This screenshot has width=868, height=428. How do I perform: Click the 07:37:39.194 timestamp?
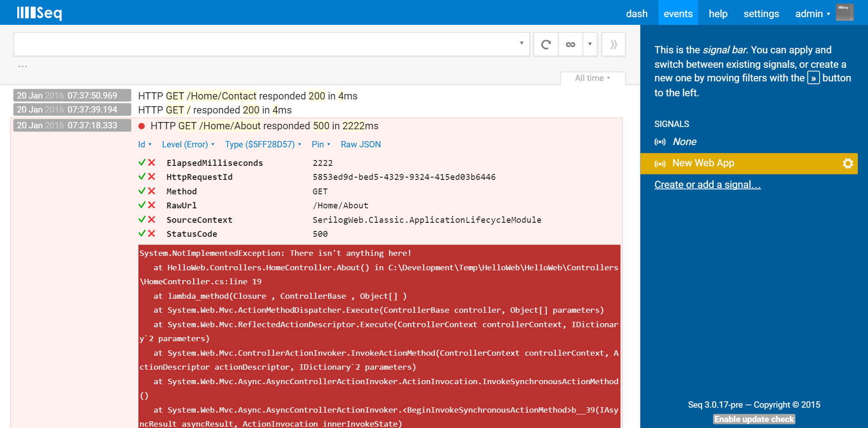click(72, 109)
